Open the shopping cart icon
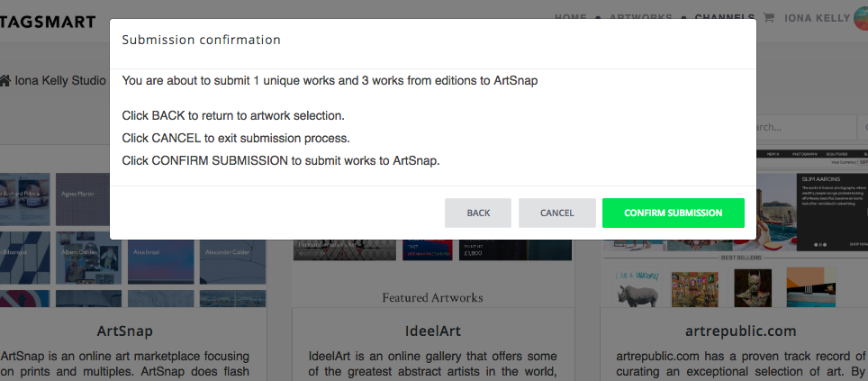This screenshot has width=868, height=381. [768, 18]
